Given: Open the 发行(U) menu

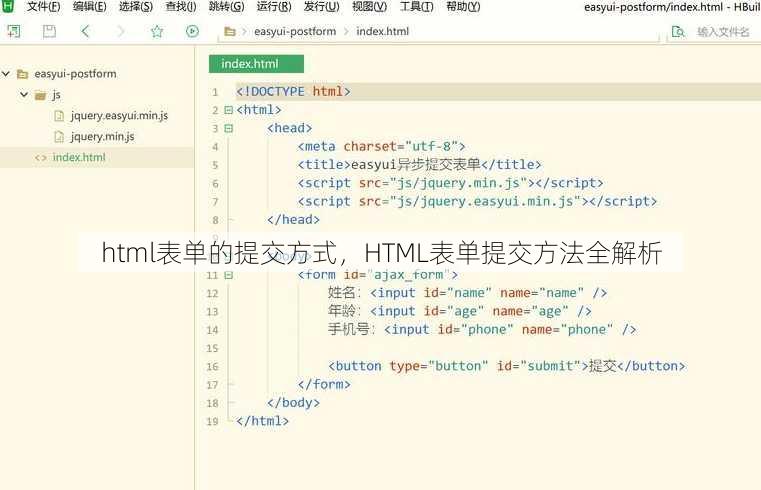Looking at the screenshot, I should (x=321, y=7).
